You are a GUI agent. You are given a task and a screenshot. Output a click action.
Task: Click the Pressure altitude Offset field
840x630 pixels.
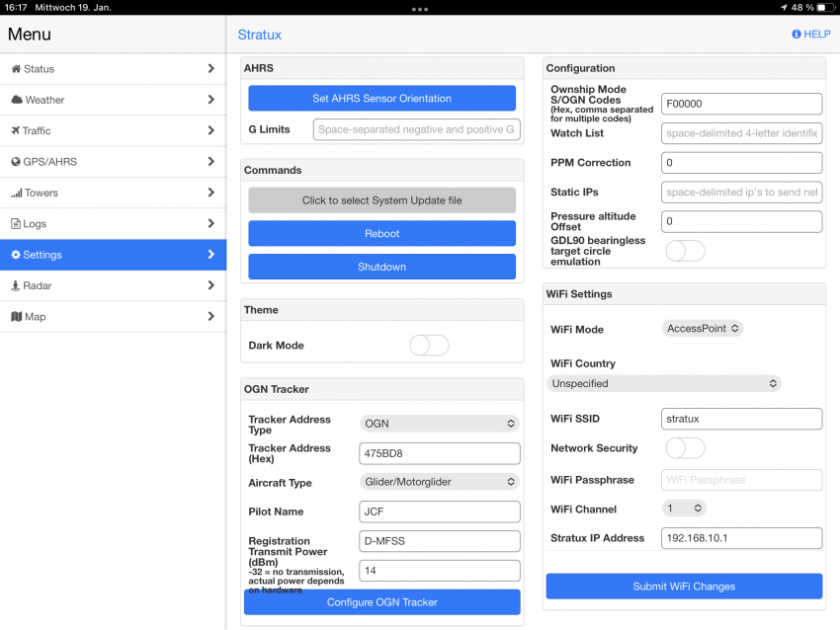tap(741, 221)
